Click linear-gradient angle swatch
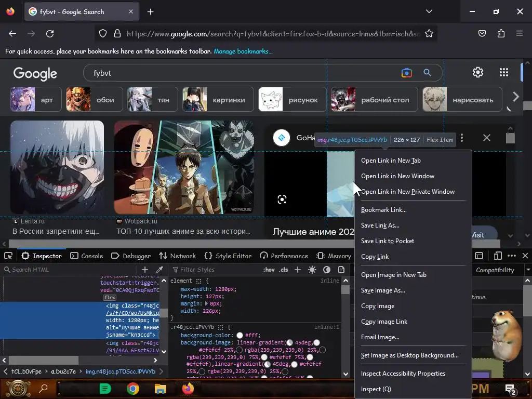 pos(289,343)
